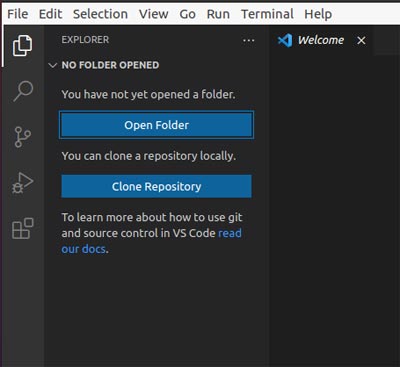Image resolution: width=400 pixels, height=367 pixels.
Task: Open the Edit menu
Action: pyautogui.click(x=50, y=14)
